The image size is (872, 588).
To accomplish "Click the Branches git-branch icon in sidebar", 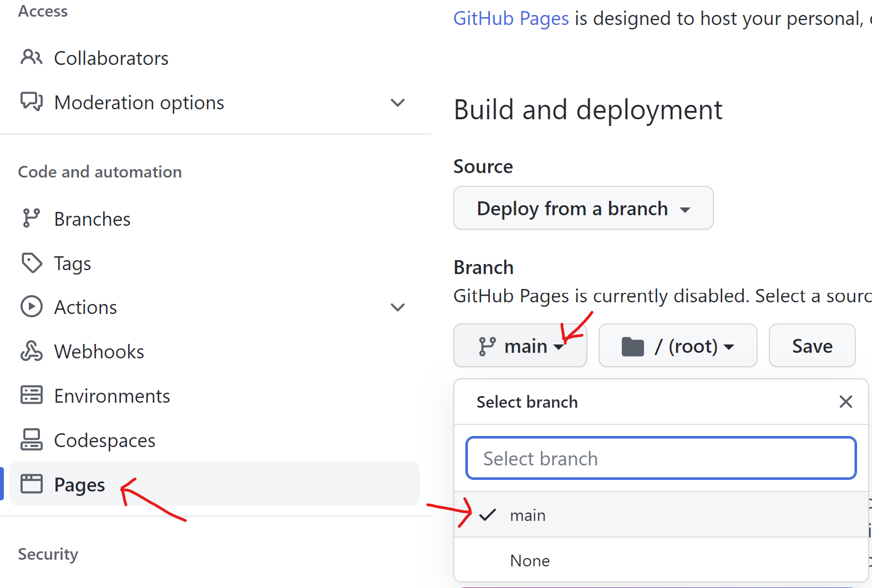I will 31,218.
